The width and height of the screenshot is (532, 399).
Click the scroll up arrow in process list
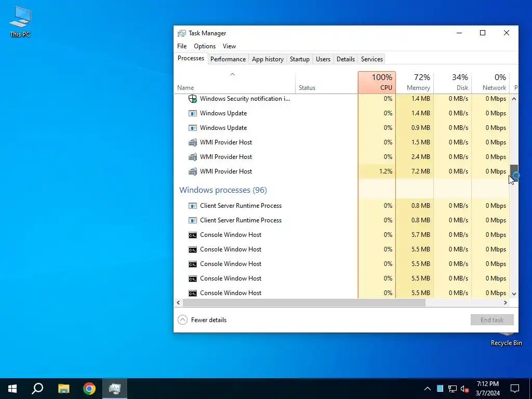tap(514, 99)
